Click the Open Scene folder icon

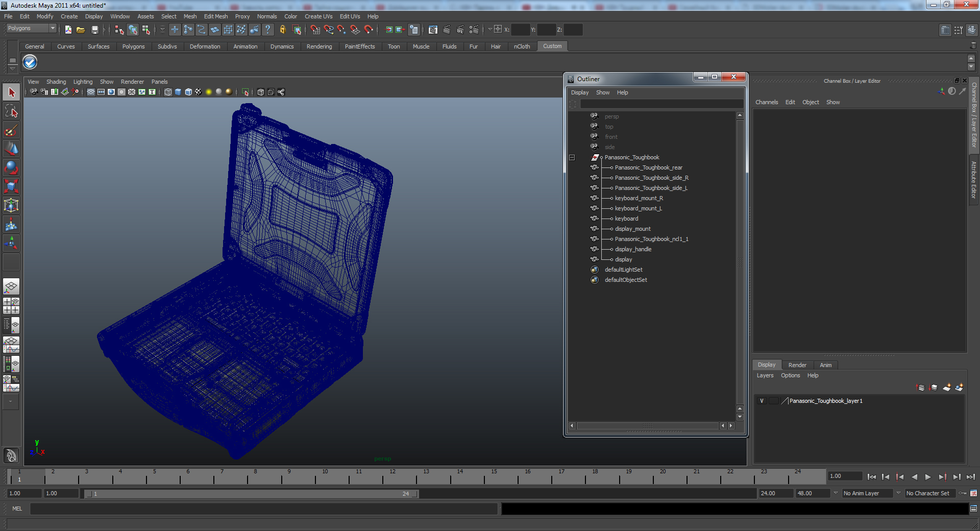(81, 30)
